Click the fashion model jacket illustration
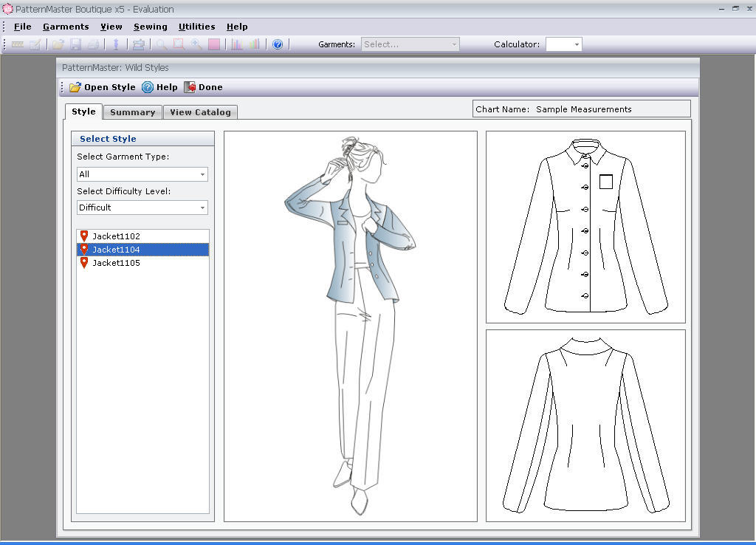 click(x=351, y=326)
